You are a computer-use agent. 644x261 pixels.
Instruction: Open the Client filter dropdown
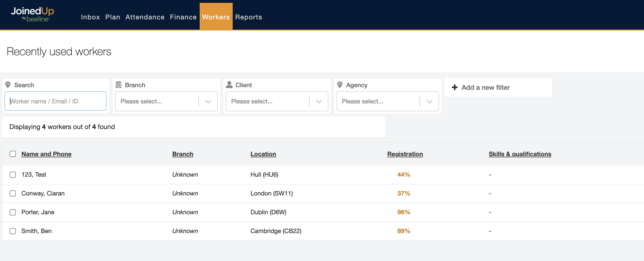pos(319,101)
